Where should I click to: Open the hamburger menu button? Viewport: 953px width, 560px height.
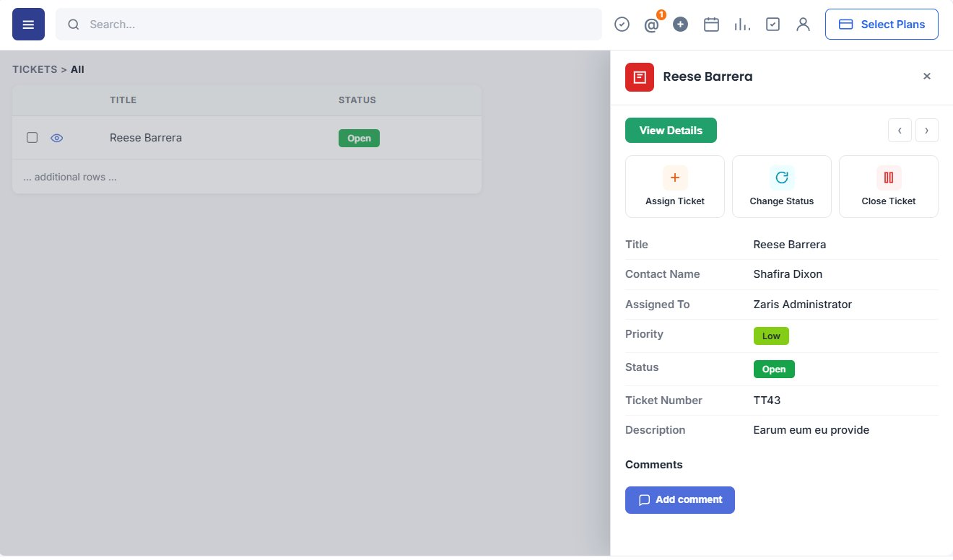28,25
